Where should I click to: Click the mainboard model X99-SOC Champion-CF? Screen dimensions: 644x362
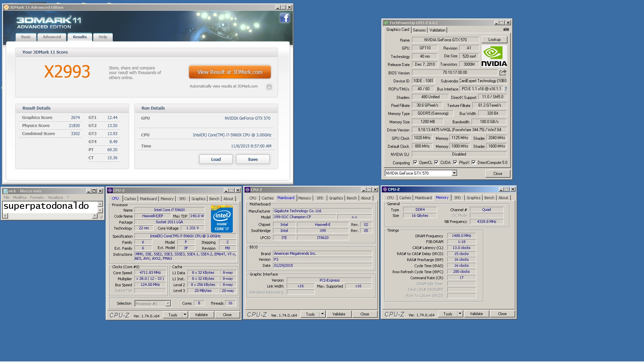[304, 217]
